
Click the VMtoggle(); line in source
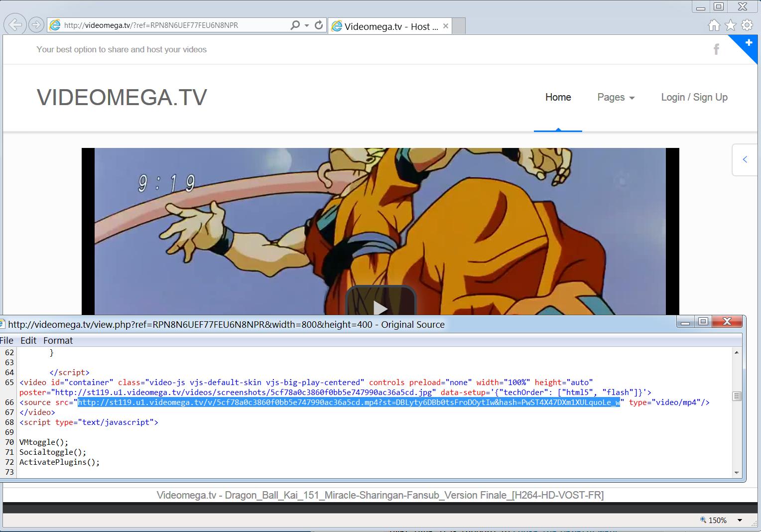tap(44, 442)
